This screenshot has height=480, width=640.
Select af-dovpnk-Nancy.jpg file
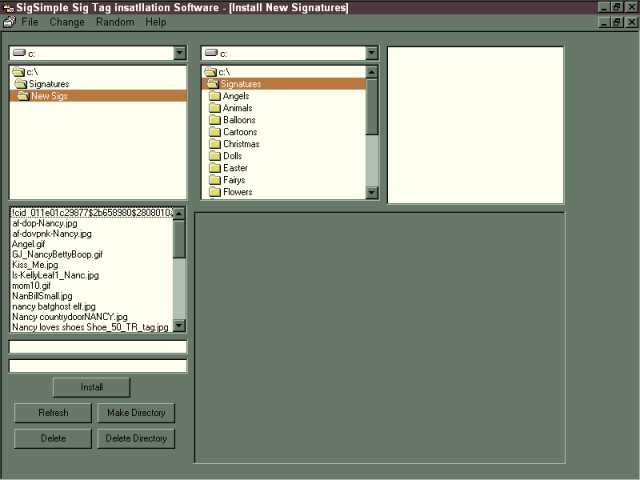52,234
